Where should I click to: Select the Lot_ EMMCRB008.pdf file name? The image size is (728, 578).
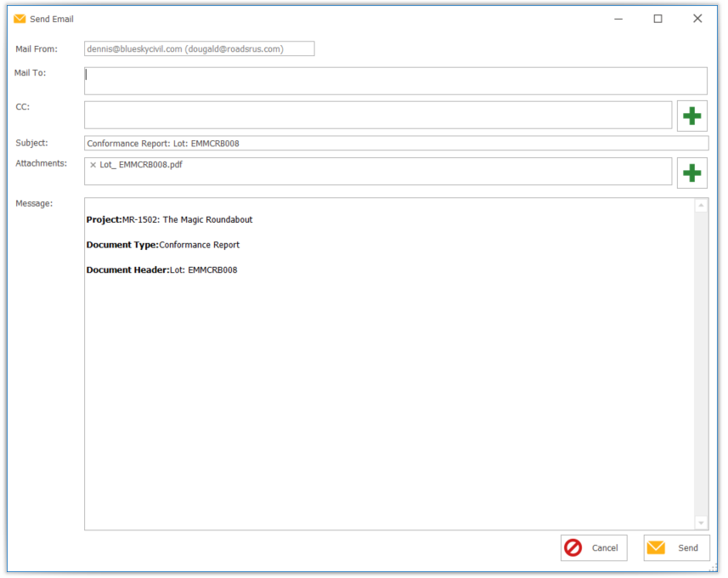point(141,165)
